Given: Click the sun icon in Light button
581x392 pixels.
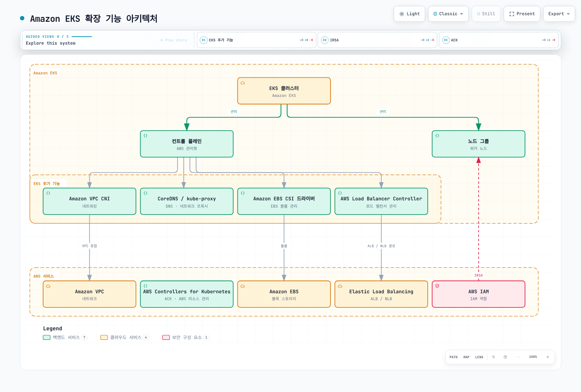Looking at the screenshot, I should (x=402, y=14).
